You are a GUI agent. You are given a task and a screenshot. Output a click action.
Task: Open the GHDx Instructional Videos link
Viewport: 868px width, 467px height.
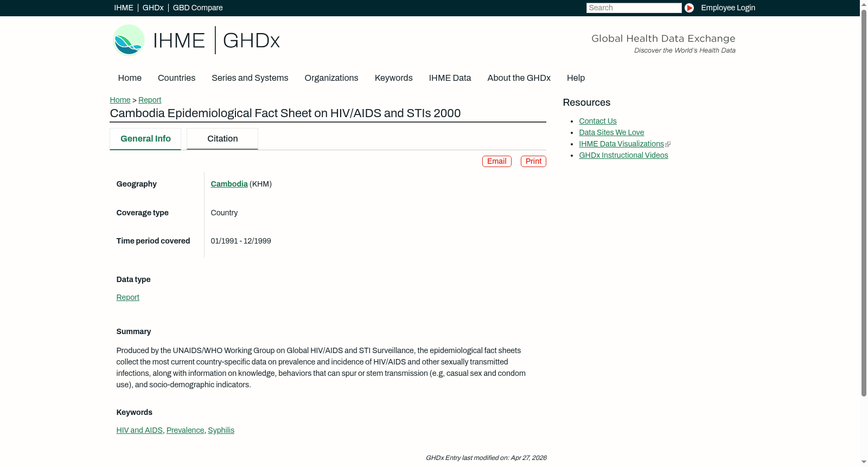(623, 156)
